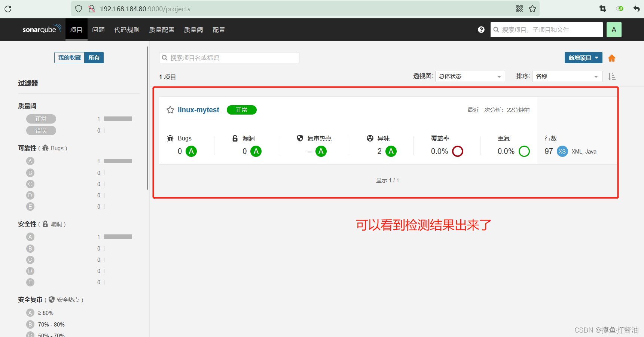Open the 透视图 总体状态 dropdown
Screen dimensions: 644x337
[x=470, y=76]
